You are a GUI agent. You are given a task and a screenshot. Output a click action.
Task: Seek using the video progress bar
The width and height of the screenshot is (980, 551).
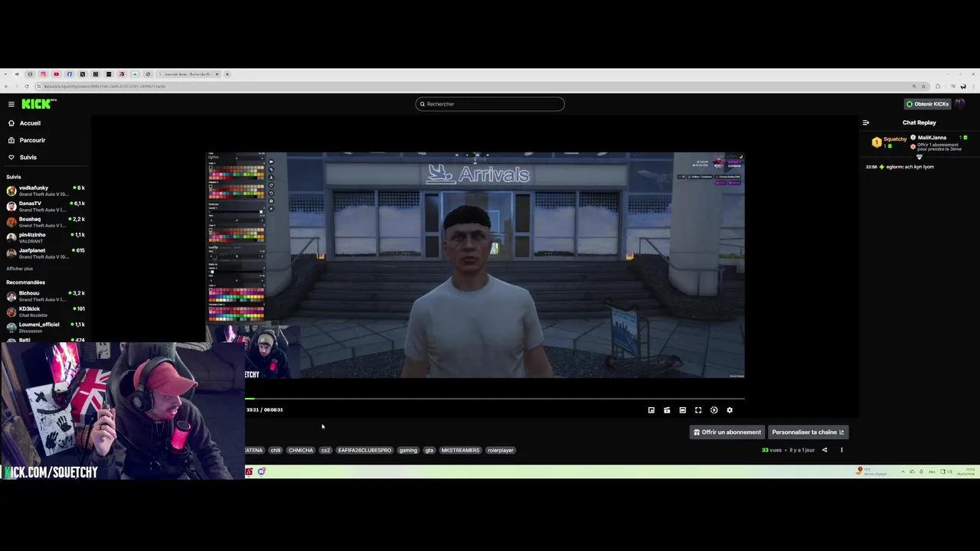tap(495, 399)
